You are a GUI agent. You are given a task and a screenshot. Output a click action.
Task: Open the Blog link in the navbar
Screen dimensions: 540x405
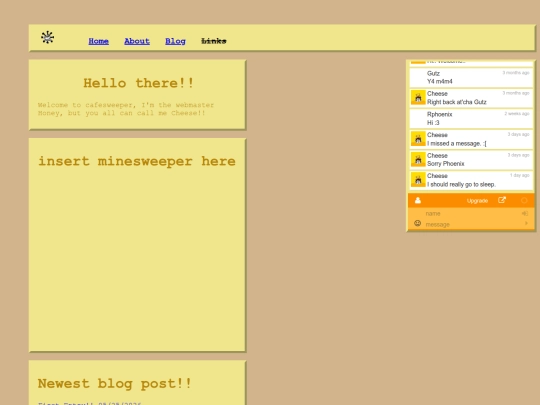coord(175,41)
